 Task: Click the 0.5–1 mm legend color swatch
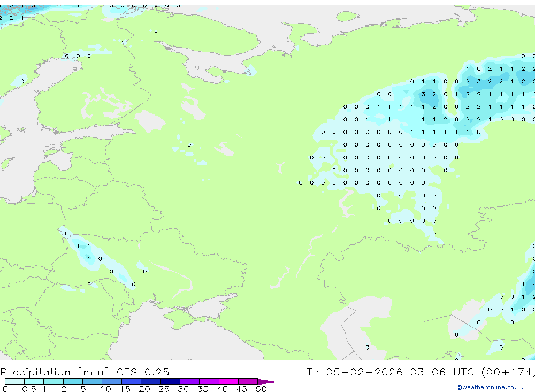(x=34, y=381)
